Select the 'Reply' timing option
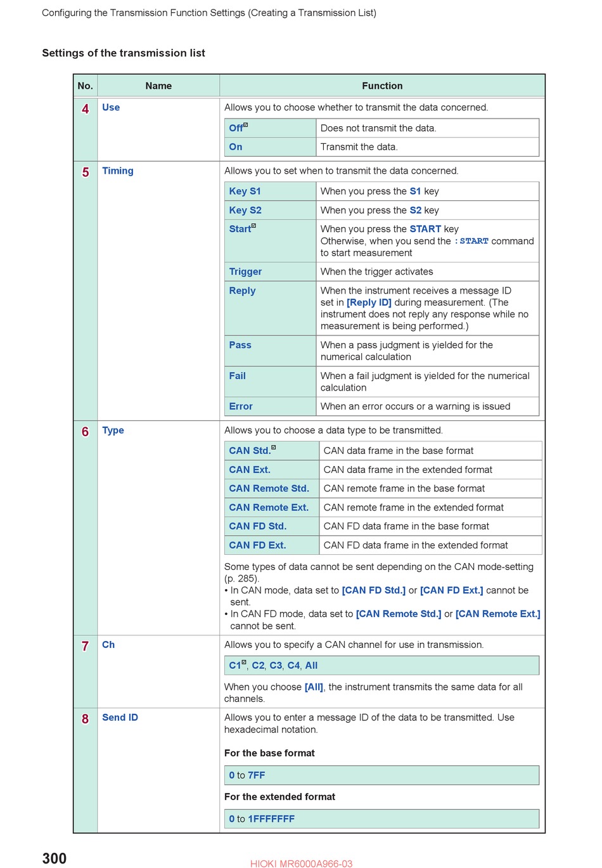Screen dimensions: 602x868 242,291
